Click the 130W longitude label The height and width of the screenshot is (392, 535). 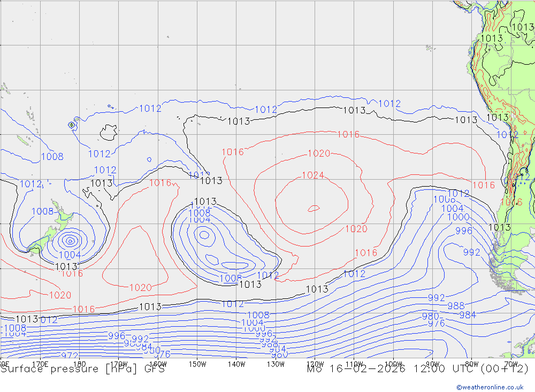click(x=276, y=364)
